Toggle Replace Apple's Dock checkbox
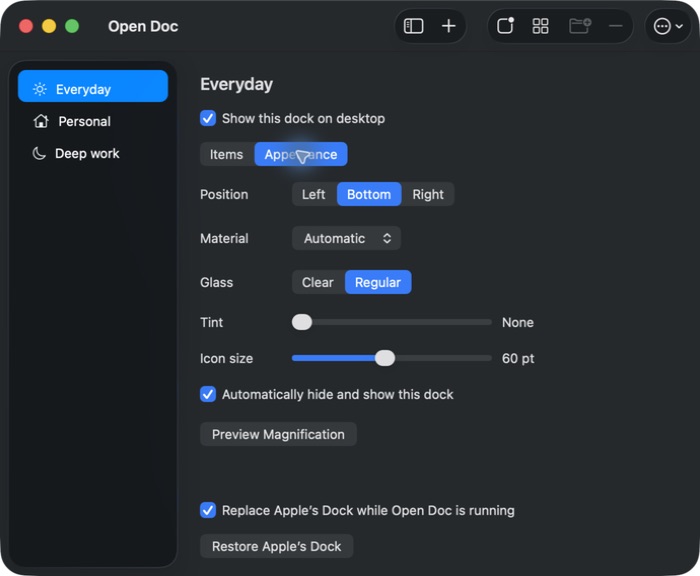 click(x=208, y=510)
